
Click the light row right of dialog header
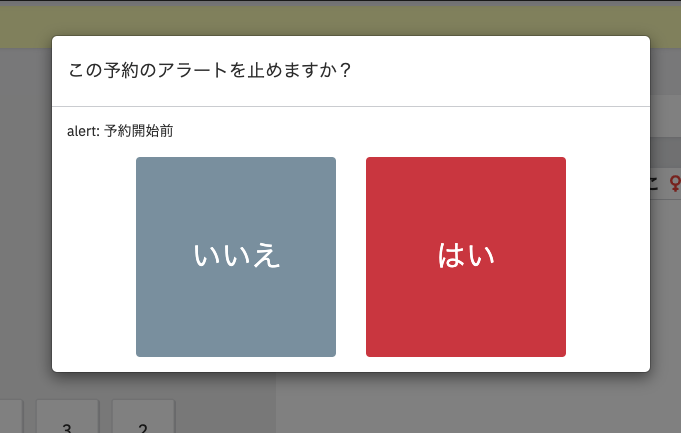point(665,115)
